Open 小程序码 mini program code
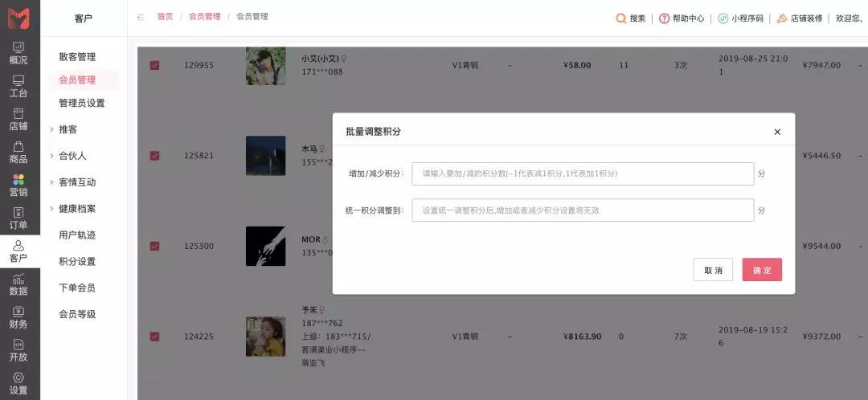The width and height of the screenshot is (868, 400). click(741, 18)
